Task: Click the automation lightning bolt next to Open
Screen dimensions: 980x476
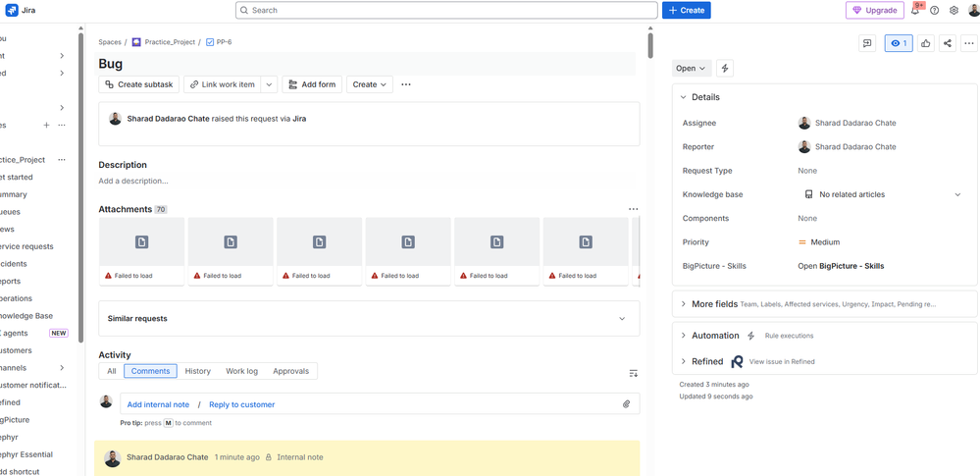Action: [x=725, y=68]
